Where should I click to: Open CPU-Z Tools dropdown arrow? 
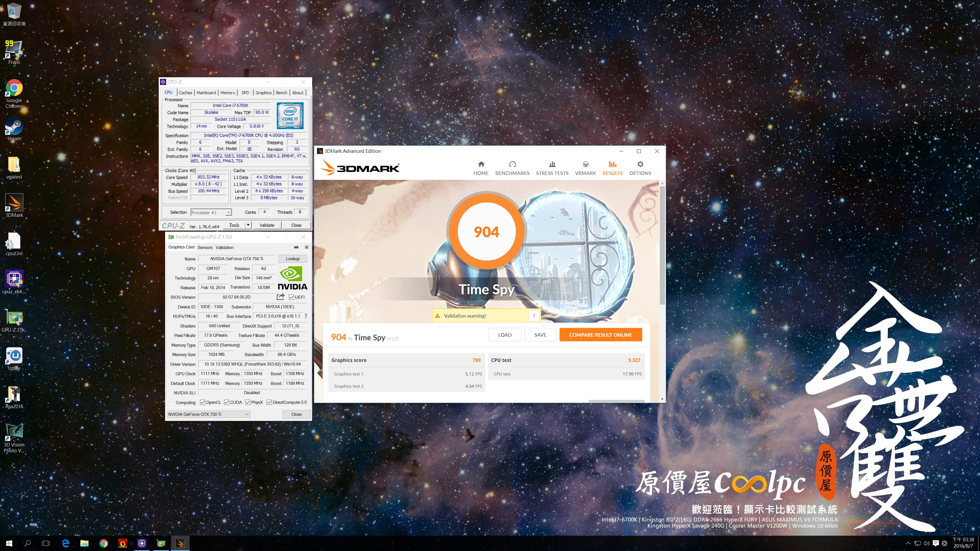[248, 225]
